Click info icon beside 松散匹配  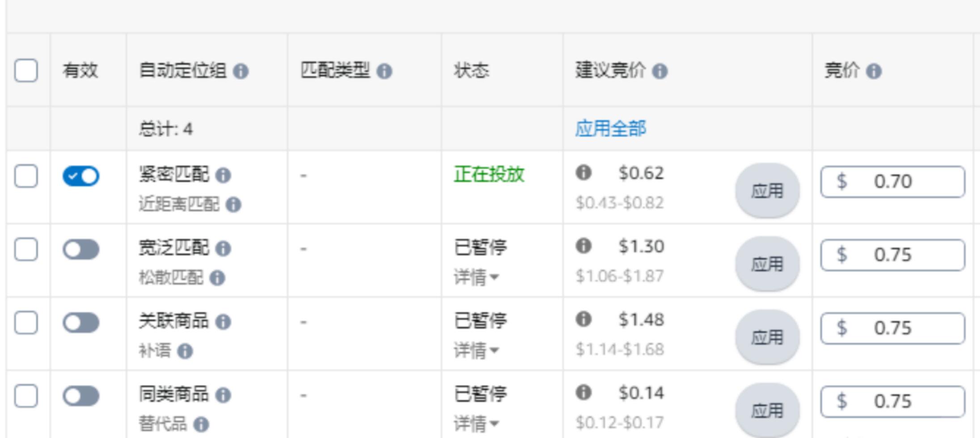pos(217,278)
